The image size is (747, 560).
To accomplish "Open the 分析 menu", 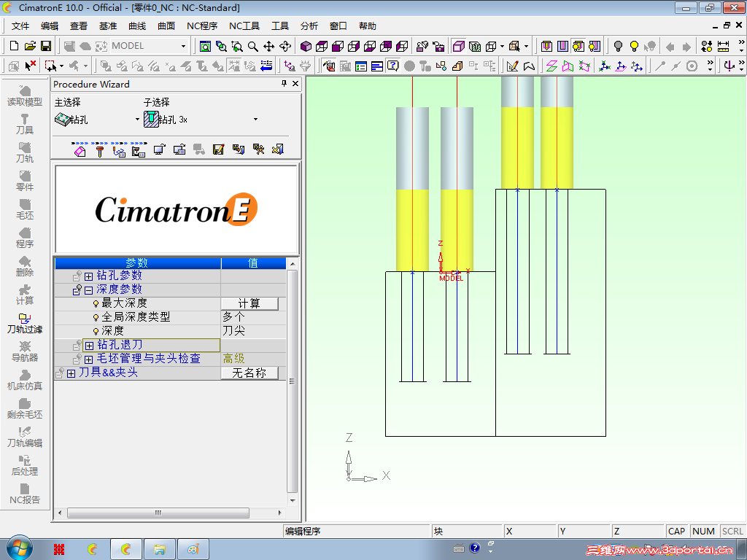I will 309,26.
